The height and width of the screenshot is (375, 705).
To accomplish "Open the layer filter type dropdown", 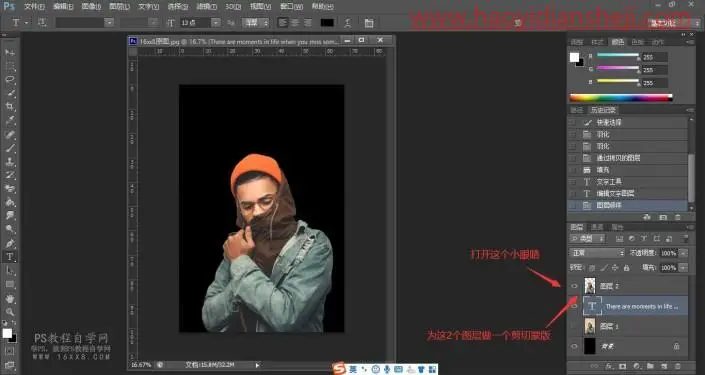I will coord(587,239).
